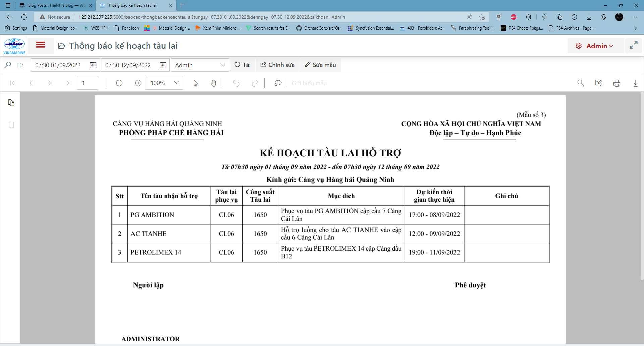Open the Admin user menu in header
644x346 pixels.
pyautogui.click(x=595, y=46)
